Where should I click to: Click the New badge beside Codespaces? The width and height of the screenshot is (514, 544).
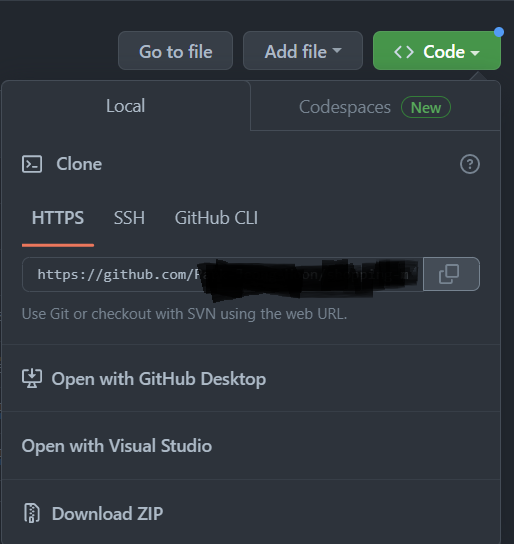tap(426, 107)
